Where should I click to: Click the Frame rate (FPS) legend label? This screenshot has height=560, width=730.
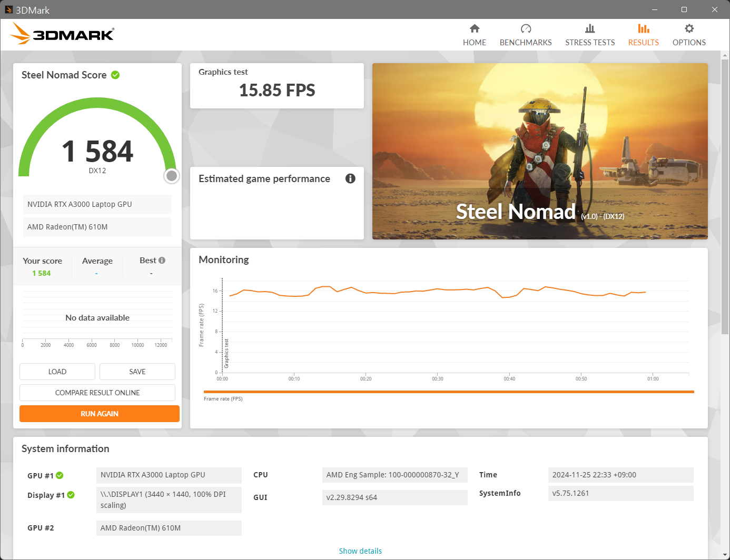[223, 399]
